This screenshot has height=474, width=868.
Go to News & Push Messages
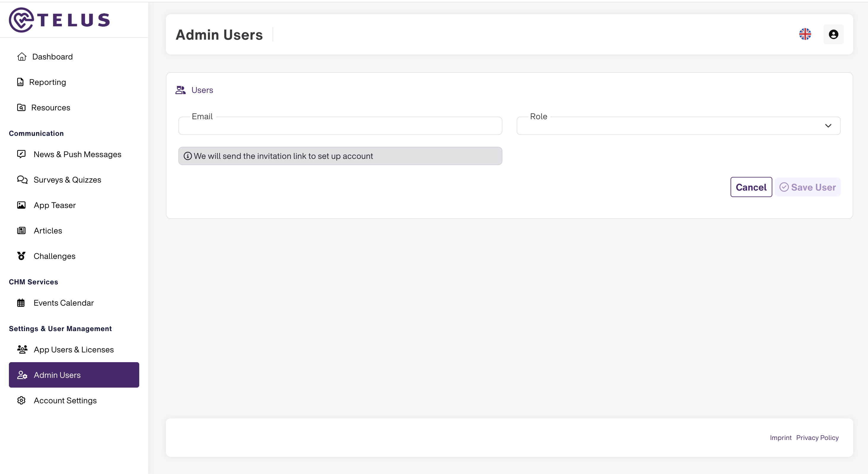(x=77, y=154)
